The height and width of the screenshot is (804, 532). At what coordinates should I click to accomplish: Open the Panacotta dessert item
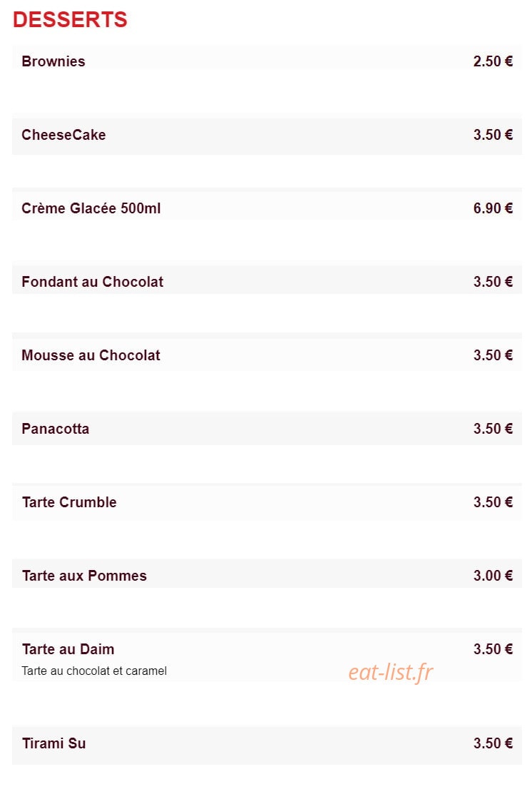tap(56, 429)
